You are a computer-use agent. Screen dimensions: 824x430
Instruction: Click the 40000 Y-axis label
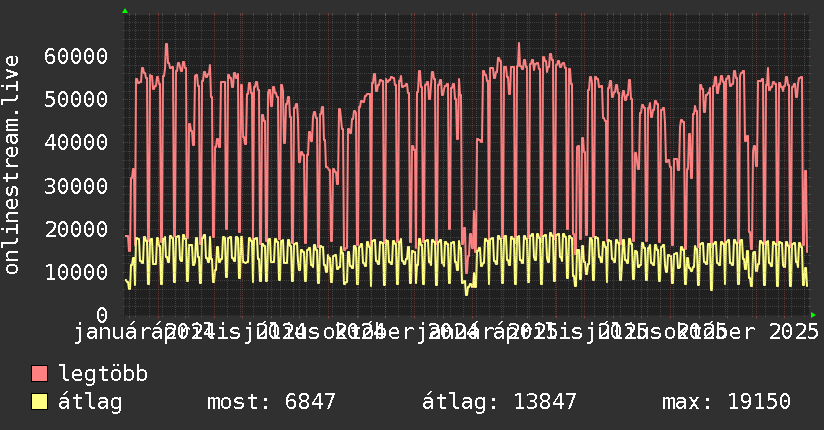(76, 142)
